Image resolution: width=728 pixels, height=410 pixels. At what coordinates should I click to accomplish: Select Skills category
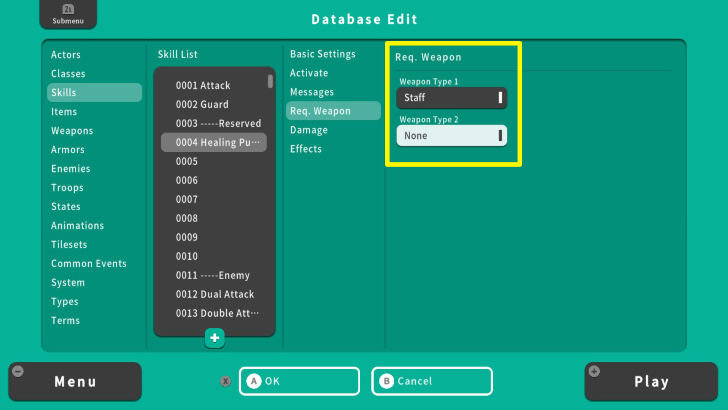click(x=94, y=92)
